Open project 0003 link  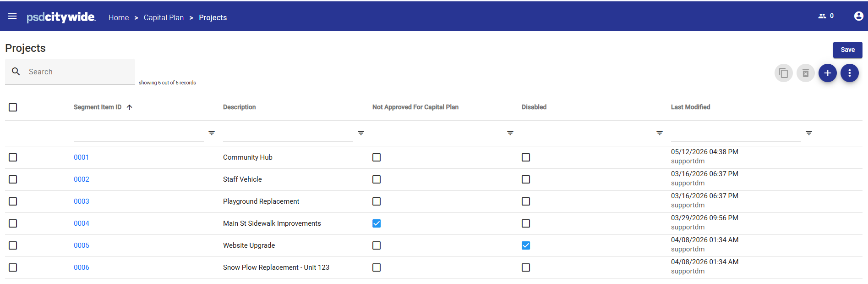[82, 201]
